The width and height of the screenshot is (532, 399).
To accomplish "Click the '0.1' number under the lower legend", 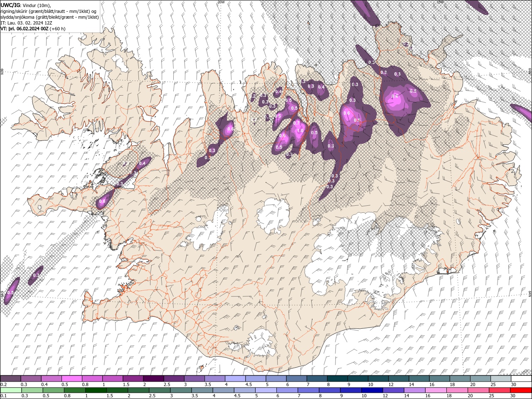I will click(x=3, y=396).
